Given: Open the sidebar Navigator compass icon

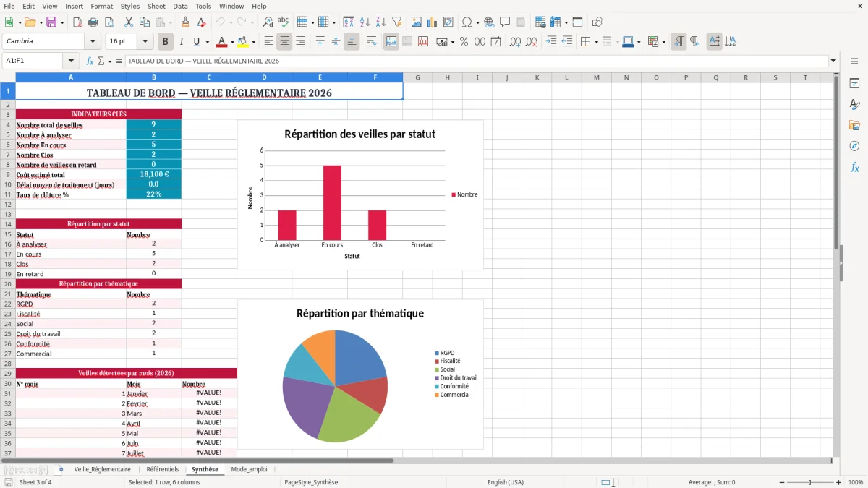Looking at the screenshot, I should (854, 146).
